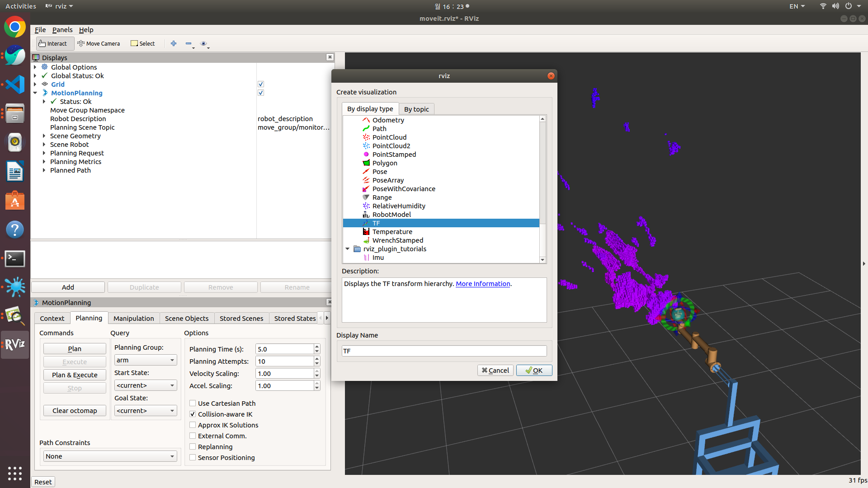Viewport: 868px width, 488px height.
Task: Open the Path Constraints None dropdown
Action: click(x=110, y=456)
